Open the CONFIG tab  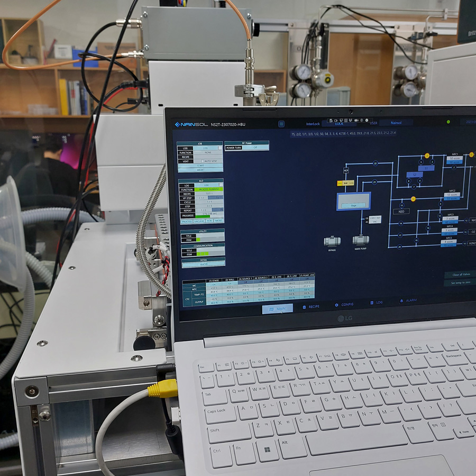[x=344, y=305]
